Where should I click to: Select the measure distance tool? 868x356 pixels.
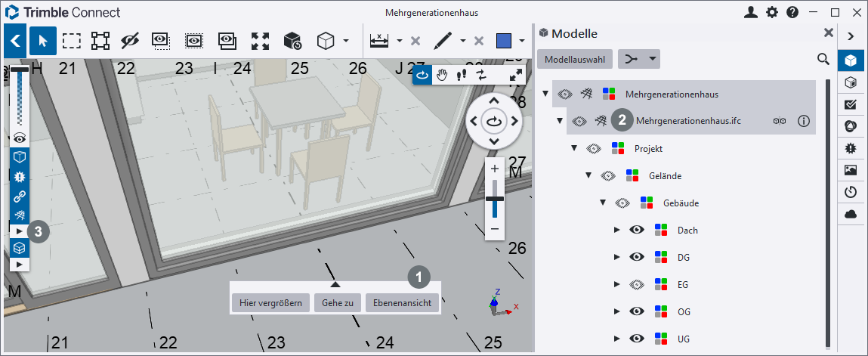[379, 40]
